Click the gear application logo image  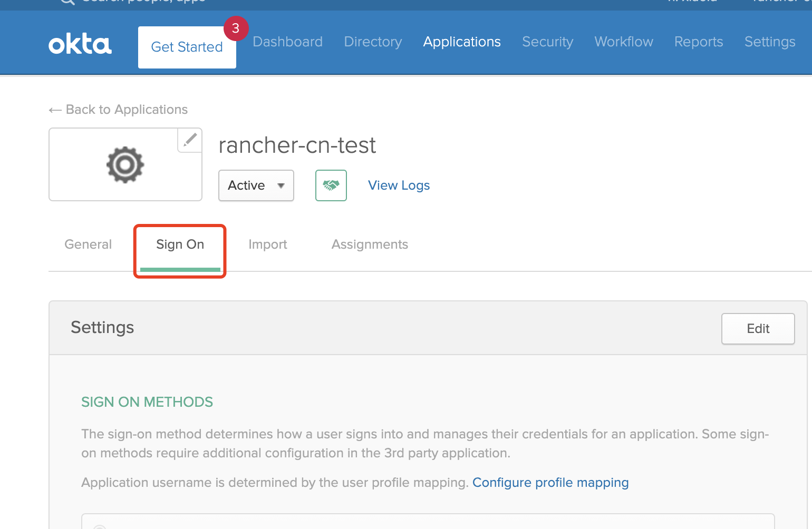pyautogui.click(x=125, y=165)
